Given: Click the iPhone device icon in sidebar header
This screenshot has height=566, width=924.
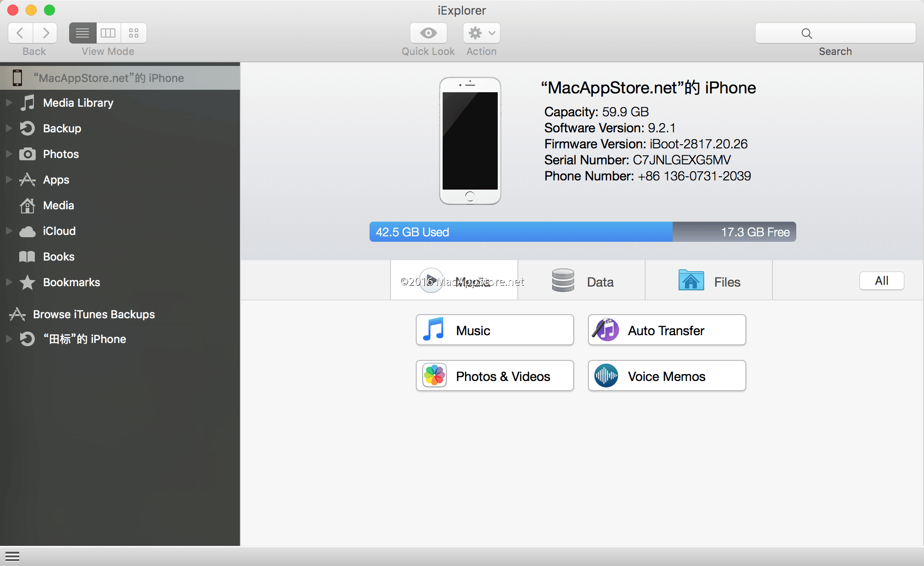Looking at the screenshot, I should coord(17,78).
